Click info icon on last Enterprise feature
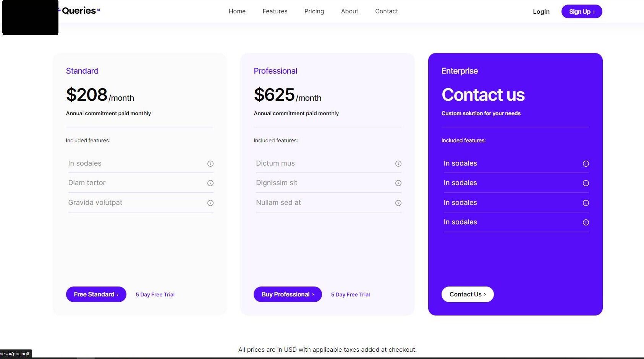Image resolution: width=644 pixels, height=359 pixels. tap(586, 222)
